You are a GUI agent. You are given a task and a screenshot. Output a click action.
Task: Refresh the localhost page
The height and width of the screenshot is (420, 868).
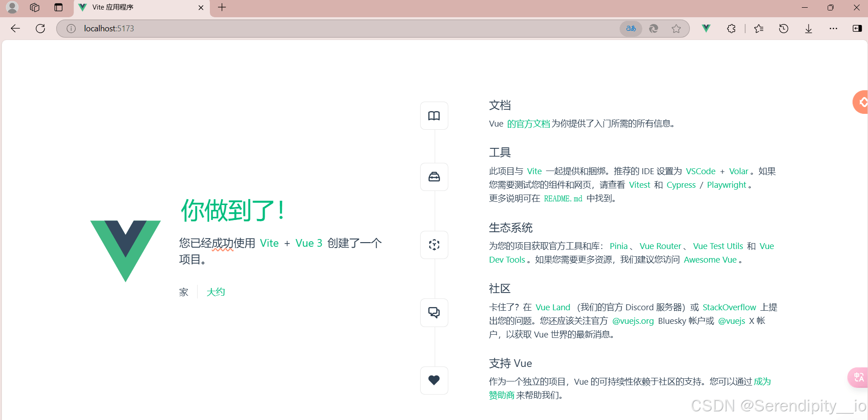40,29
